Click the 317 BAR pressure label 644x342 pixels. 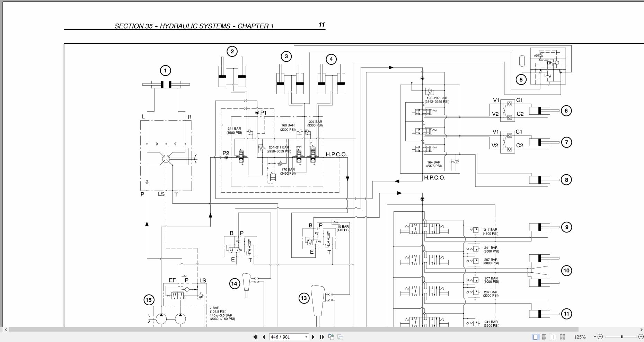point(491,231)
